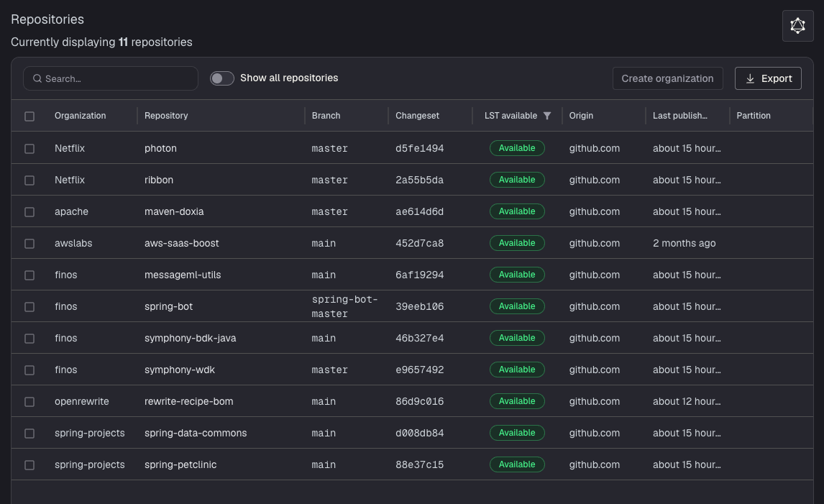The height and width of the screenshot is (504, 824).
Task: Click 'about 12 hour…' publish time
Action: (x=687, y=401)
